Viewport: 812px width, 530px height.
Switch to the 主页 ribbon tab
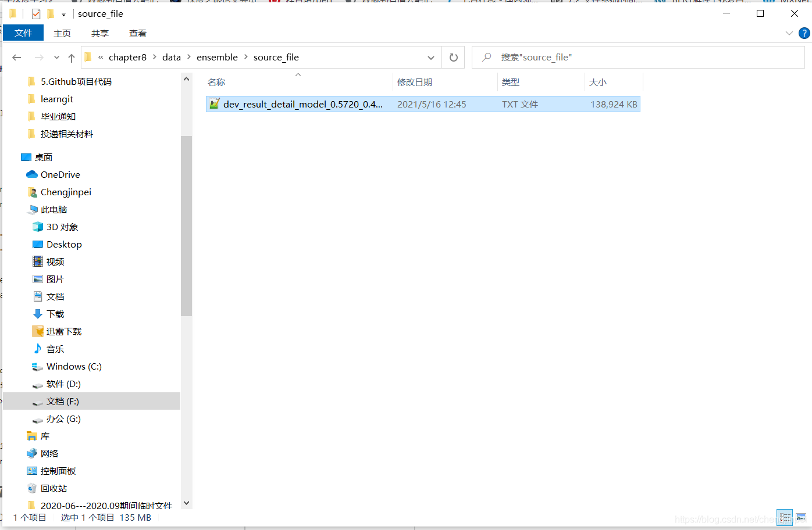coord(62,34)
